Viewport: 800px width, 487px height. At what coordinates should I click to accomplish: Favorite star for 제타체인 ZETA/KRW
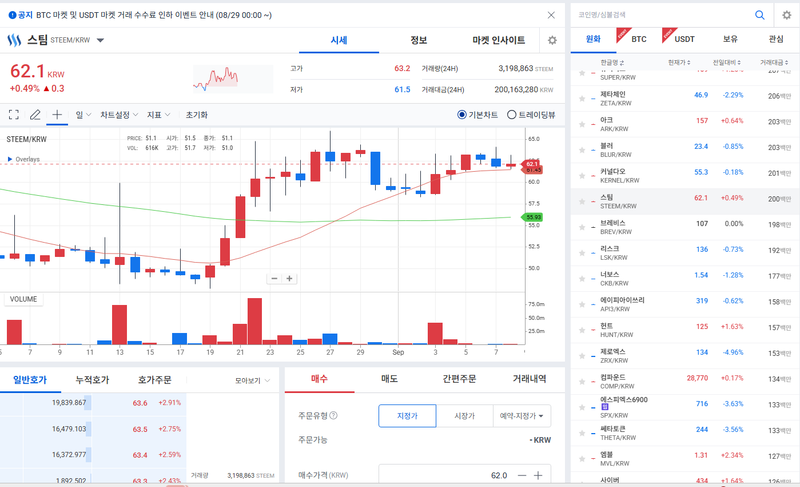coord(582,98)
